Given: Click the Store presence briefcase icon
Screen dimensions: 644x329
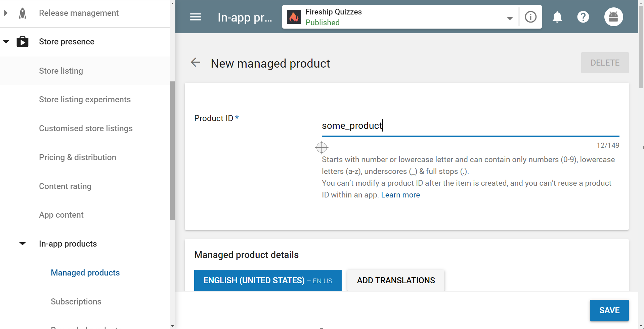Looking at the screenshot, I should pos(22,41).
